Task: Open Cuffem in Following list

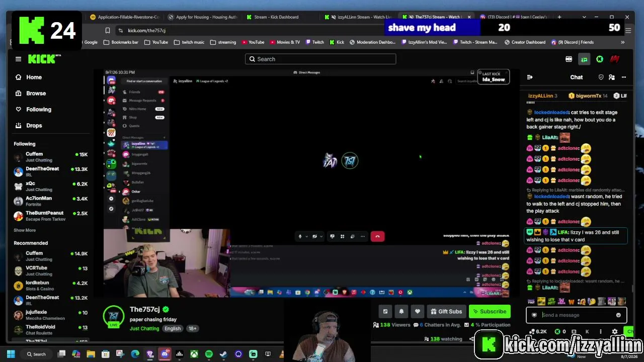Action: tap(50, 157)
